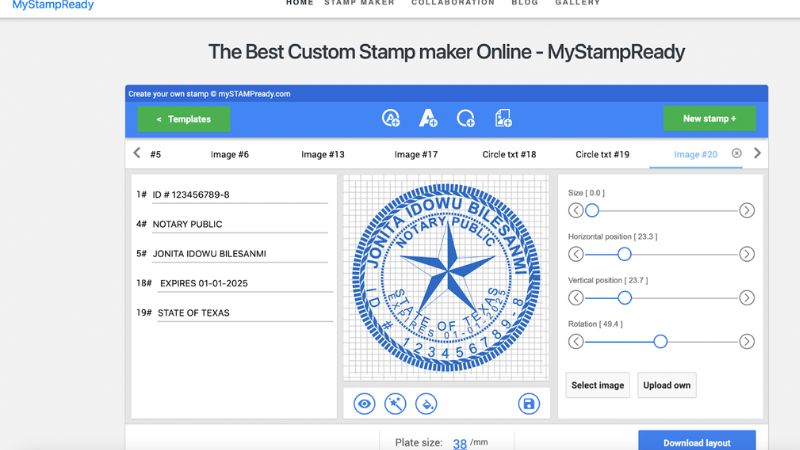Add image element icon
Image resolution: width=800 pixels, height=450 pixels.
pos(503,118)
